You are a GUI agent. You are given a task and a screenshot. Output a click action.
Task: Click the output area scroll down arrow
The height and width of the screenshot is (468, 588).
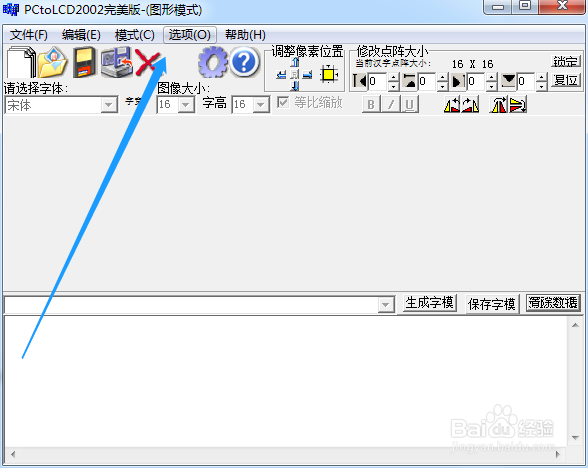(x=575, y=438)
